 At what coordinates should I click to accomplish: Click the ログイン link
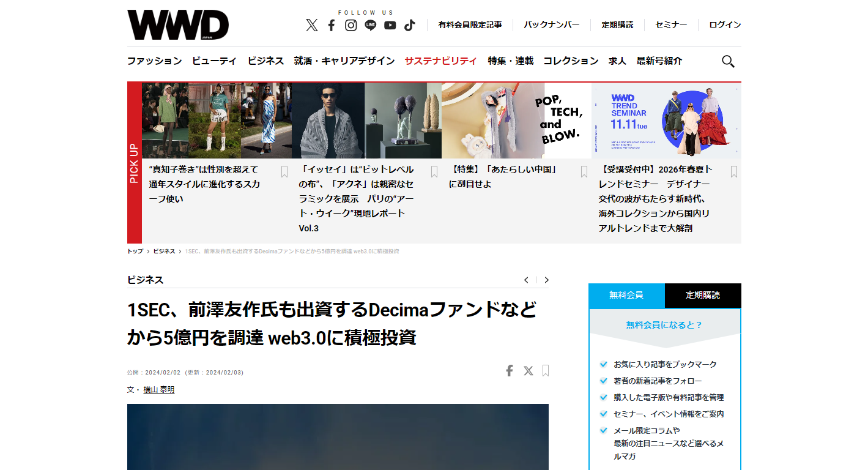pos(725,25)
